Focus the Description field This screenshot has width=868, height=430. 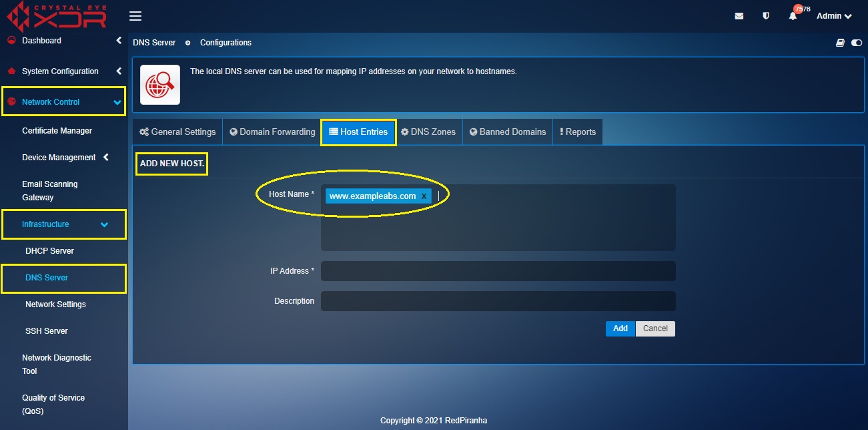(x=498, y=301)
